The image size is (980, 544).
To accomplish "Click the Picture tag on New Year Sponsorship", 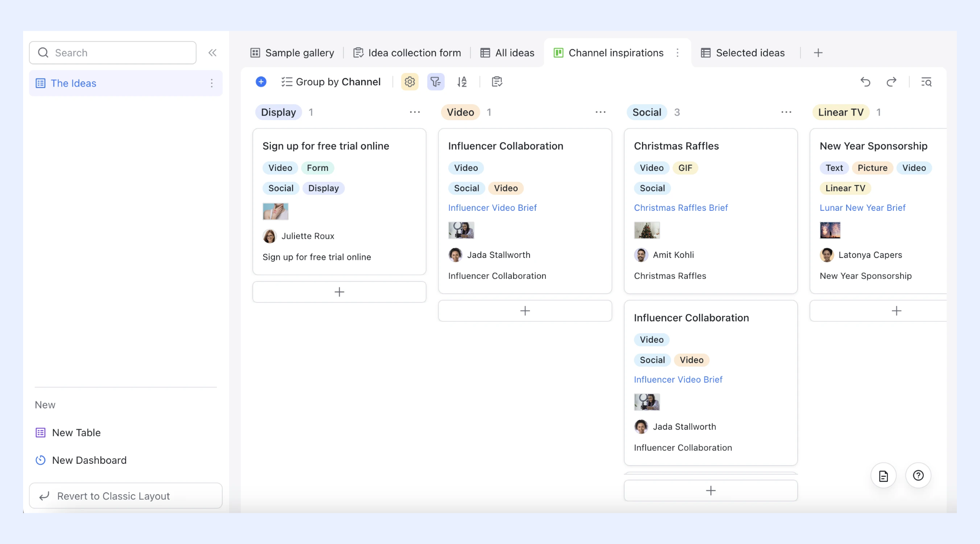I will (872, 168).
